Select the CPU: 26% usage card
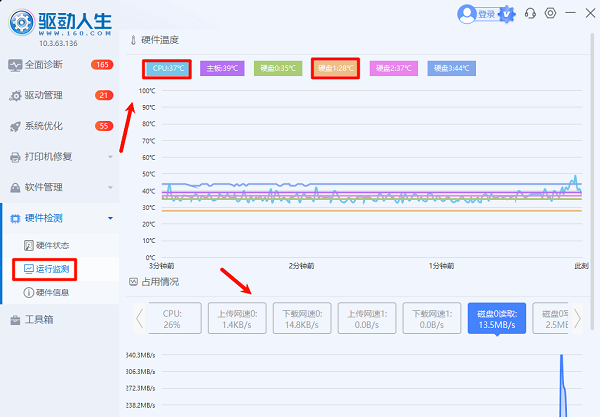The width and height of the screenshot is (600, 417). 175,318
